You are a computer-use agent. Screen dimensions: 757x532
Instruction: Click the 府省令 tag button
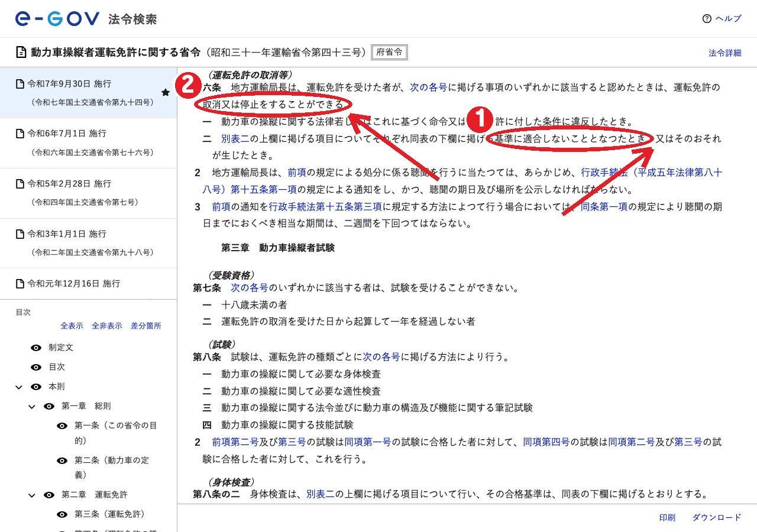point(389,53)
